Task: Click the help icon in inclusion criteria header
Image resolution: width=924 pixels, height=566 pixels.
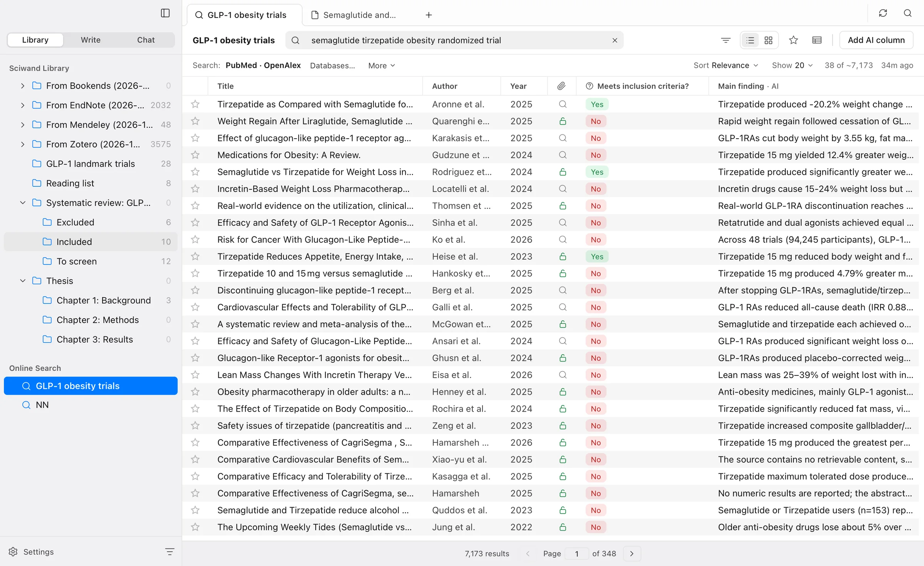Action: coord(589,86)
